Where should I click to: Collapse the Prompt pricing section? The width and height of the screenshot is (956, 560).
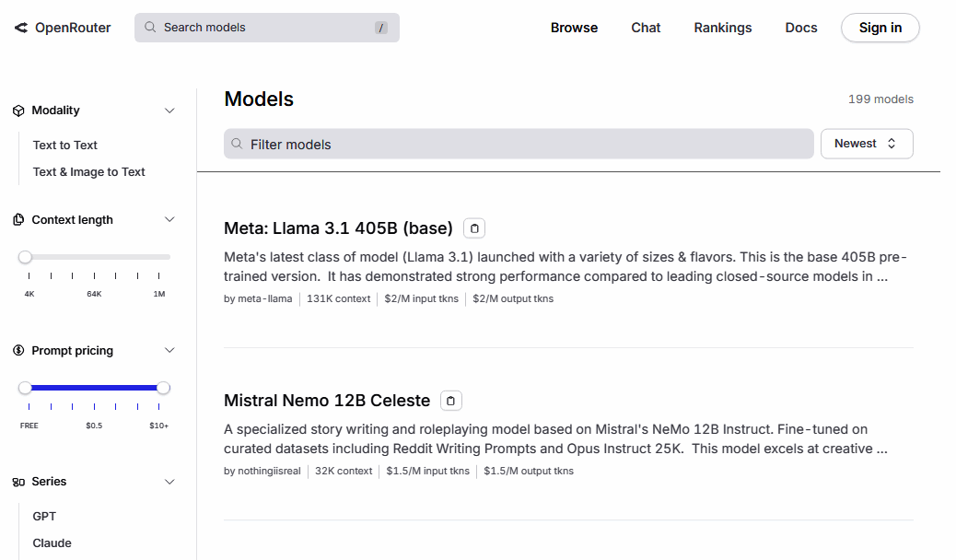(169, 350)
